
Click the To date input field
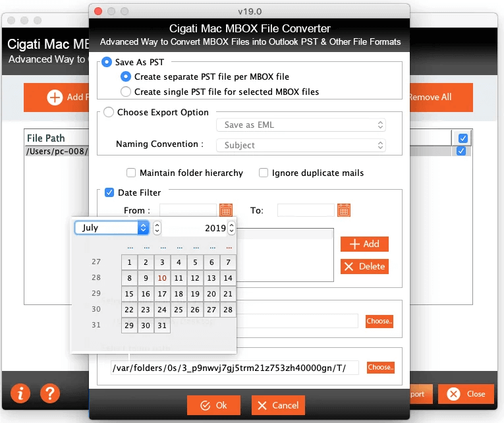[306, 210]
